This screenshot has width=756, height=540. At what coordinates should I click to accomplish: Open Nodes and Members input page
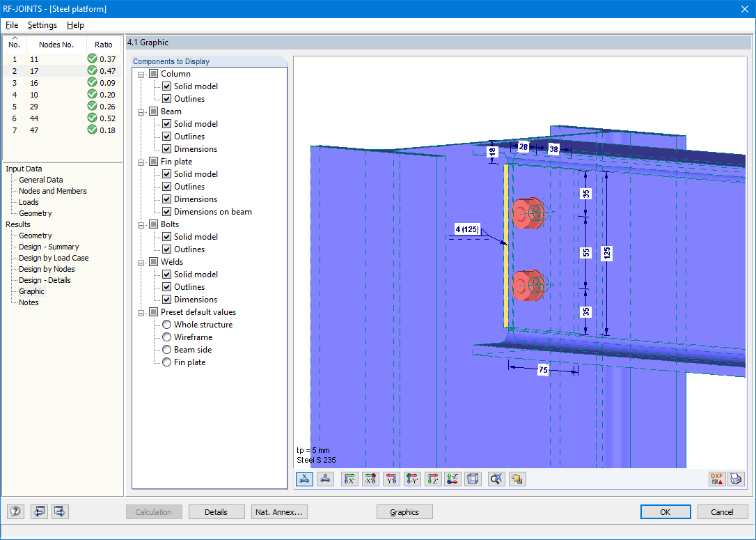[52, 191]
